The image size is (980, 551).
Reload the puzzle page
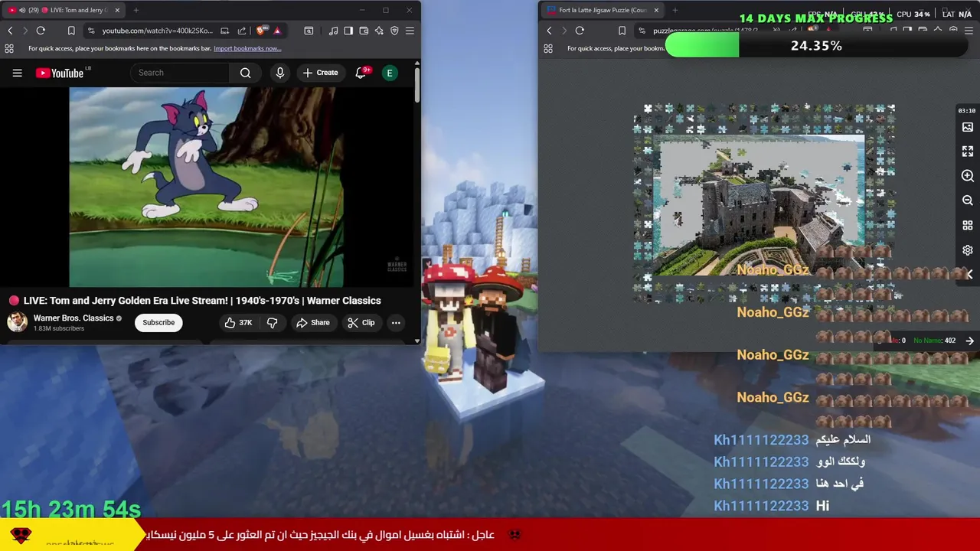pyautogui.click(x=580, y=31)
